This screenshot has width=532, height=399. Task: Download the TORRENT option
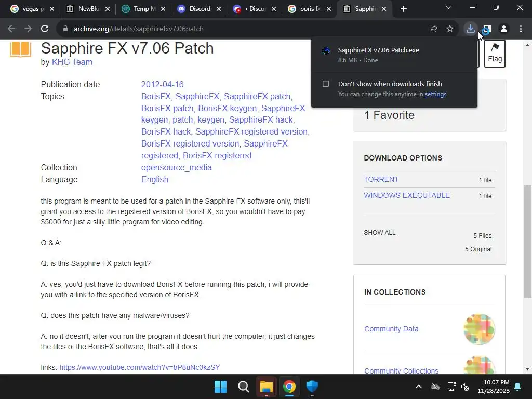381,179
